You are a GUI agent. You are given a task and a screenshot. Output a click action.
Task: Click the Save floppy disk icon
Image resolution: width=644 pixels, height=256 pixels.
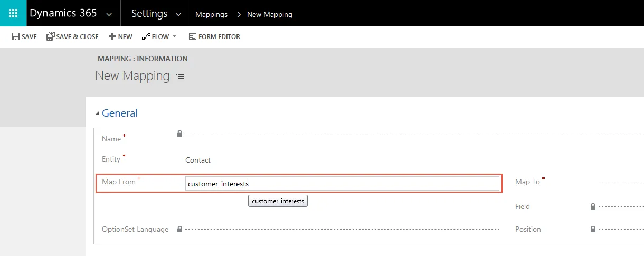pos(16,36)
